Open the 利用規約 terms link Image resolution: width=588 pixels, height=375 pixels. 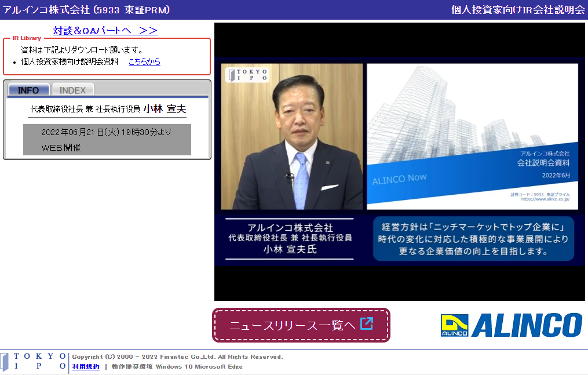click(x=86, y=367)
